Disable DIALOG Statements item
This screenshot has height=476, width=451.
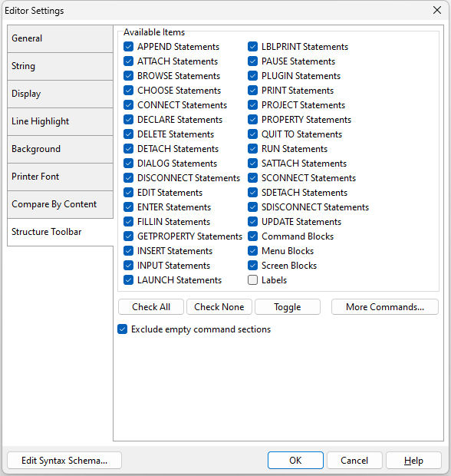tap(128, 164)
